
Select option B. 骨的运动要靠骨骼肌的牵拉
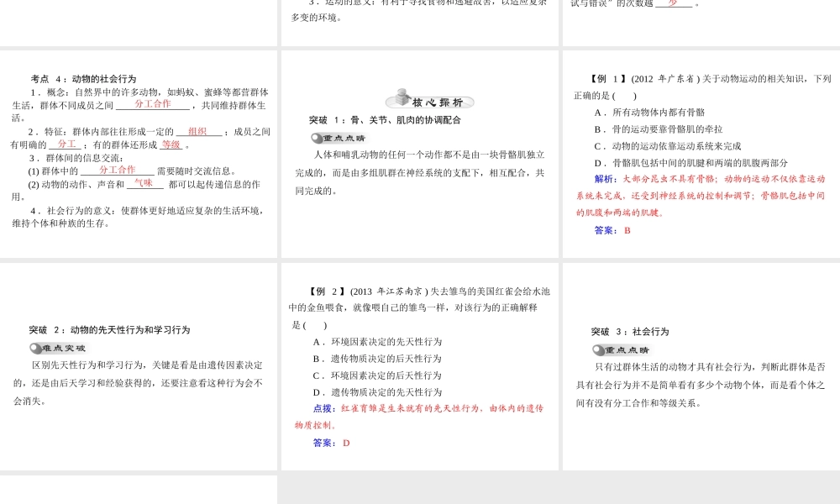click(659, 129)
